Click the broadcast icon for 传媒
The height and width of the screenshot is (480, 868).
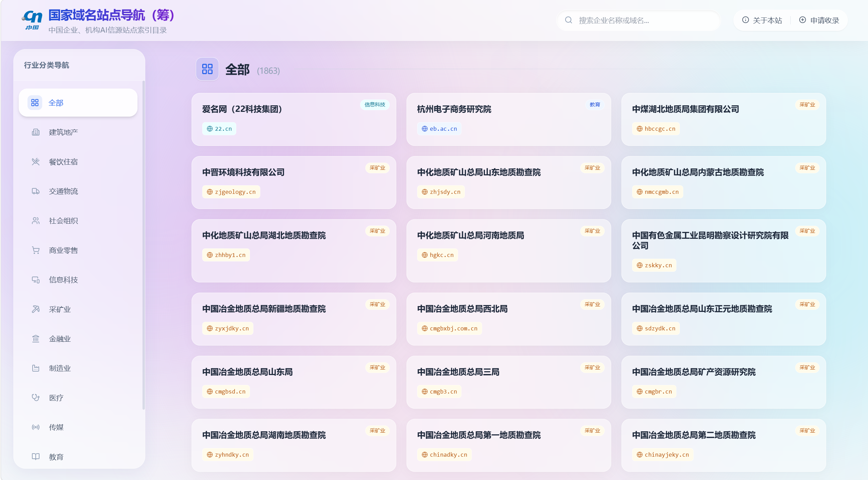(36, 427)
